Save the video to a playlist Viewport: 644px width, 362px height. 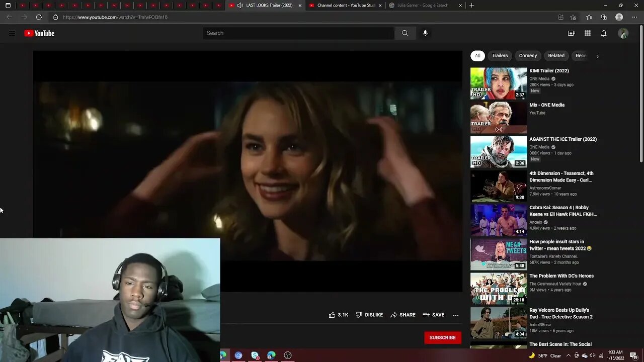point(434,315)
